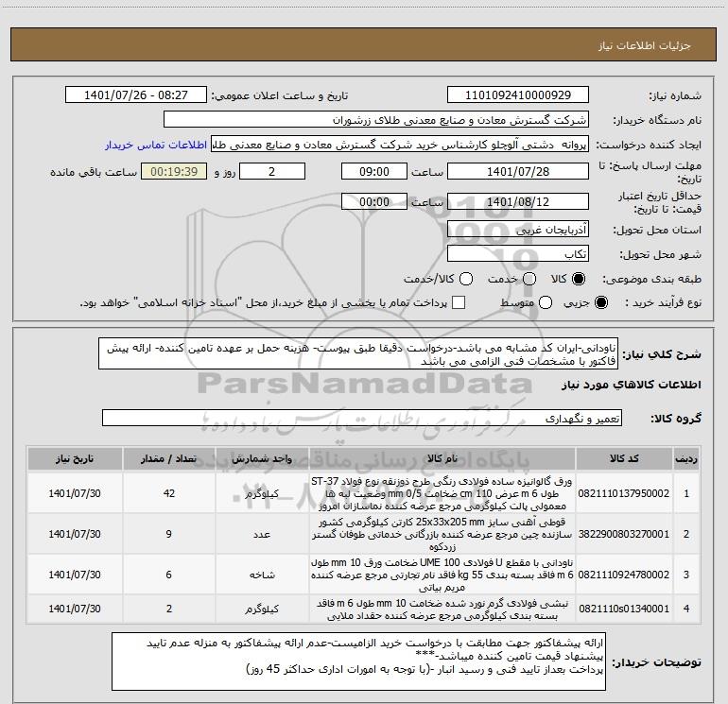Click the ناودانی item name in row 3
Viewport: 728px width, 704px height.
(442, 575)
